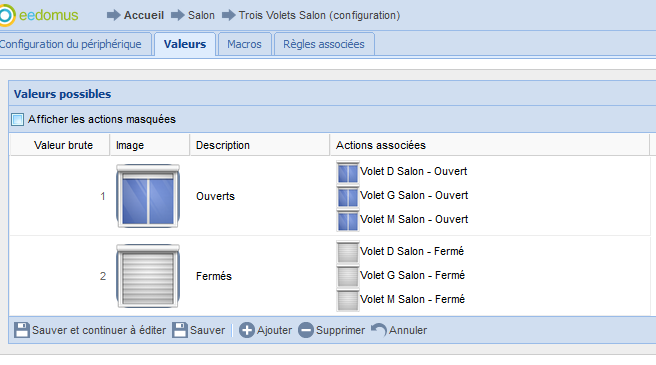This screenshot has height=365, width=656.
Task: Select Volet G Salon - Fermé action text
Action: coord(413,275)
